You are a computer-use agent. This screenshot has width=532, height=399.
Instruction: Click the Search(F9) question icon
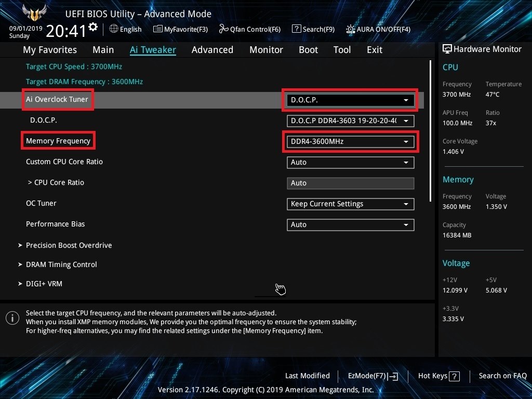tap(296, 29)
